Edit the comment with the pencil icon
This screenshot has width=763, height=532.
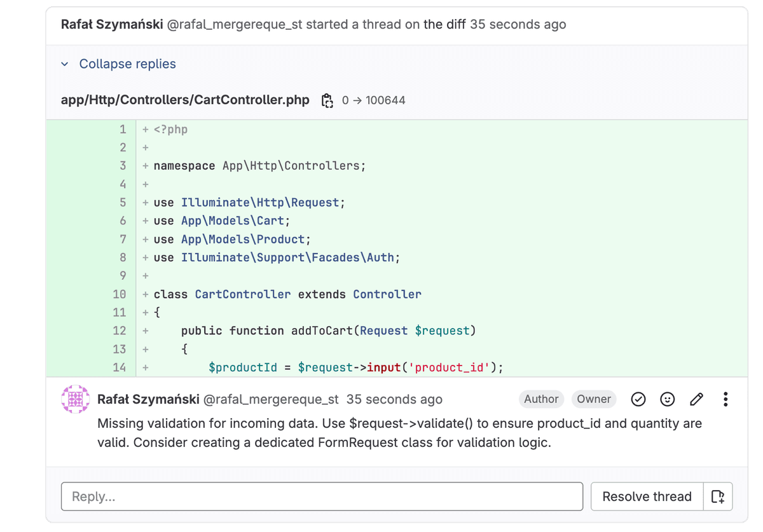[x=696, y=399]
